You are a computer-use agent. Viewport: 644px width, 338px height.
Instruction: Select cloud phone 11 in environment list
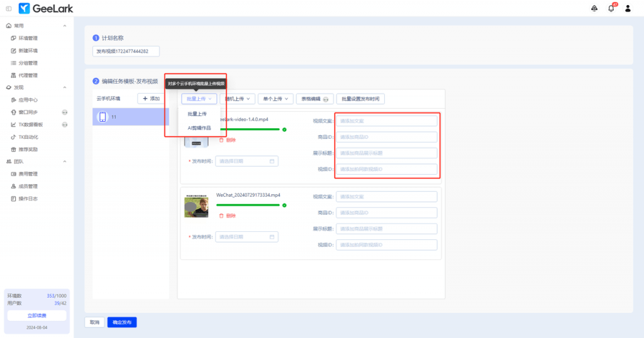[x=130, y=117]
